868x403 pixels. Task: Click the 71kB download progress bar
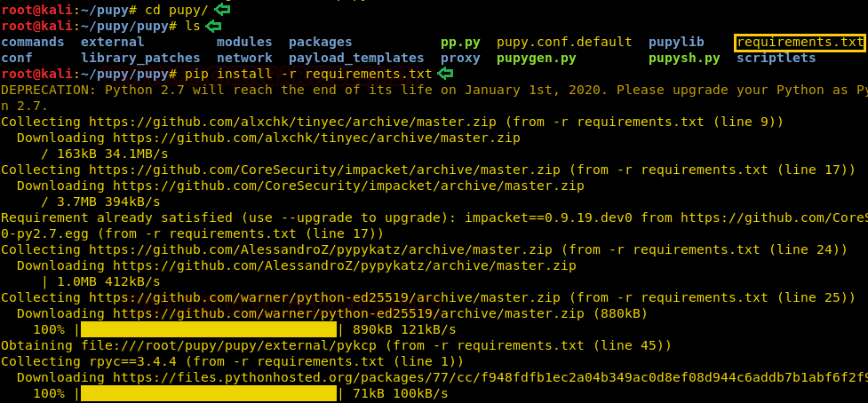pos(208,393)
